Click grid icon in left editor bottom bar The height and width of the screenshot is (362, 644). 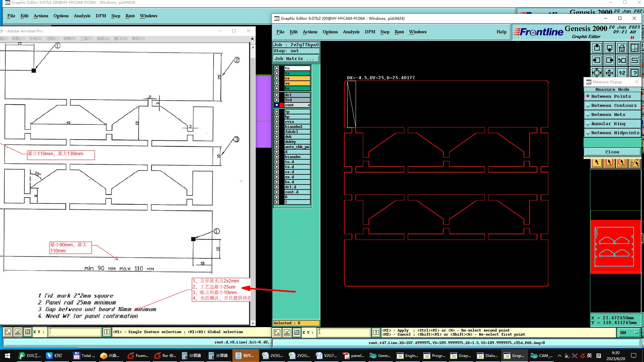[28, 332]
